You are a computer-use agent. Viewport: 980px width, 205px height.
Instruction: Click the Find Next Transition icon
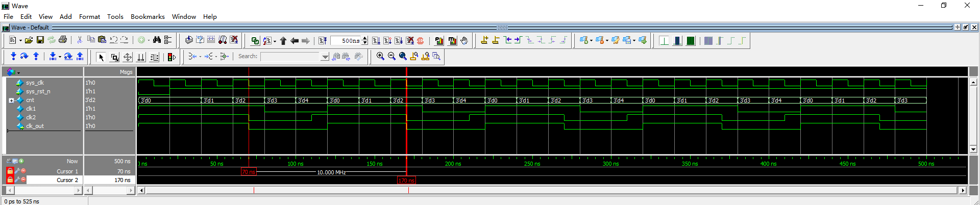click(519, 40)
